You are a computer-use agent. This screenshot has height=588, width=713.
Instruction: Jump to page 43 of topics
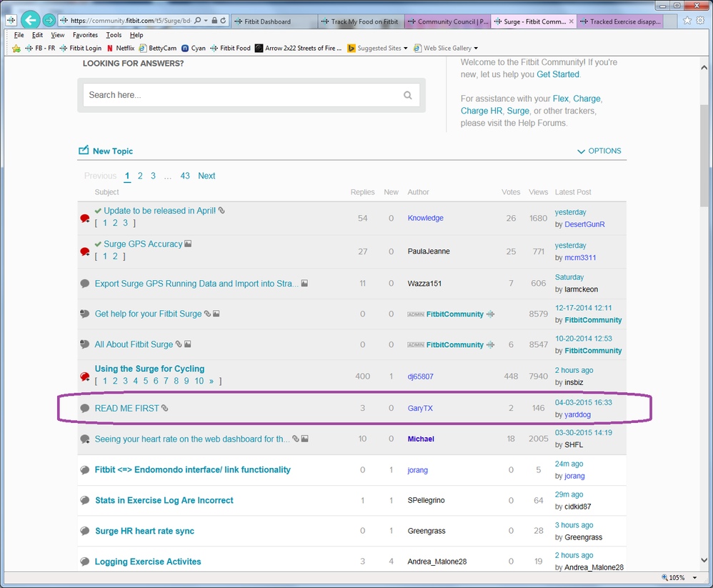185,176
